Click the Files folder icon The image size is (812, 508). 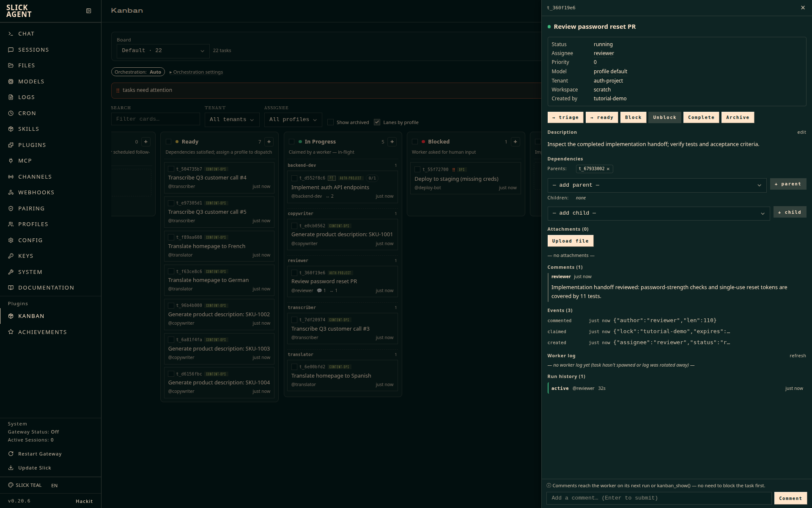[x=11, y=66]
